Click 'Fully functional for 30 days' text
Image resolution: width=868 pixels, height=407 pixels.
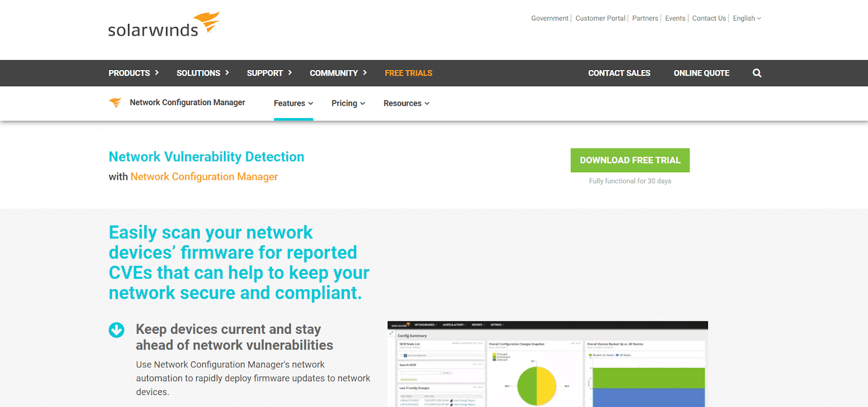coord(630,181)
